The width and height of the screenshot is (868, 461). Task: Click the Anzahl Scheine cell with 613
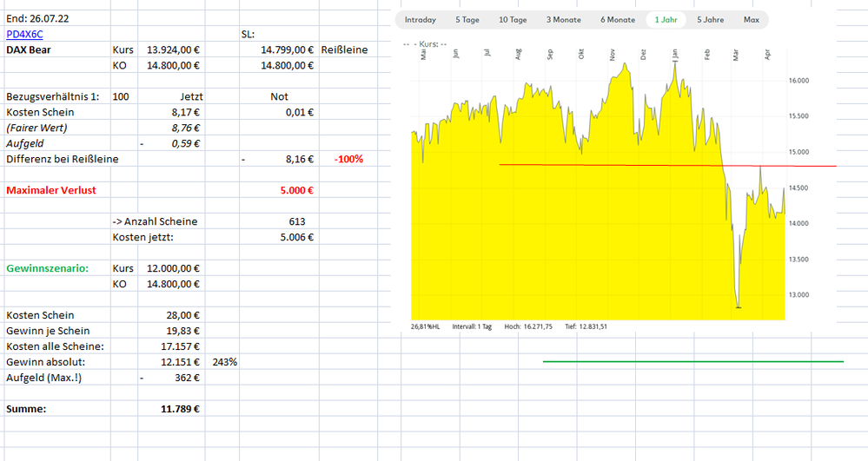296,221
